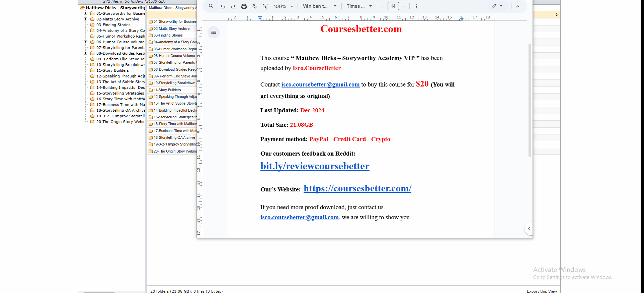The image size is (644, 293).
Task: Open the text style dropdown
Action: [319, 6]
